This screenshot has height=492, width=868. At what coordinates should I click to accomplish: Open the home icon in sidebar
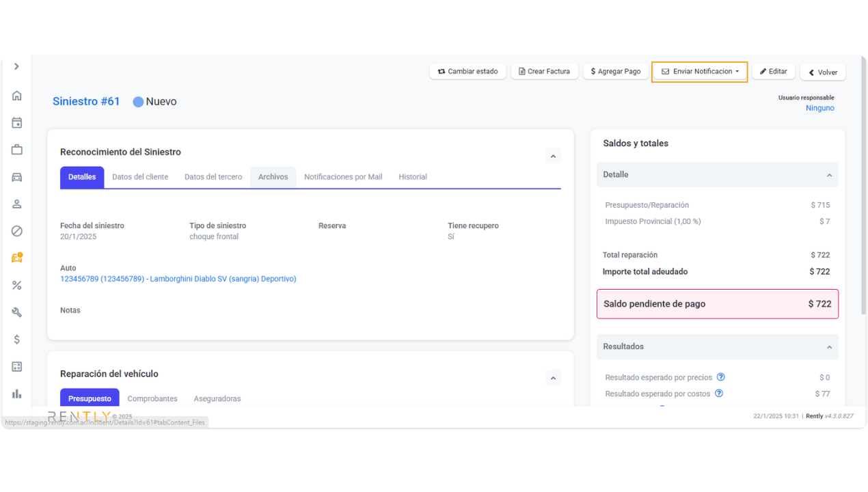tap(17, 96)
